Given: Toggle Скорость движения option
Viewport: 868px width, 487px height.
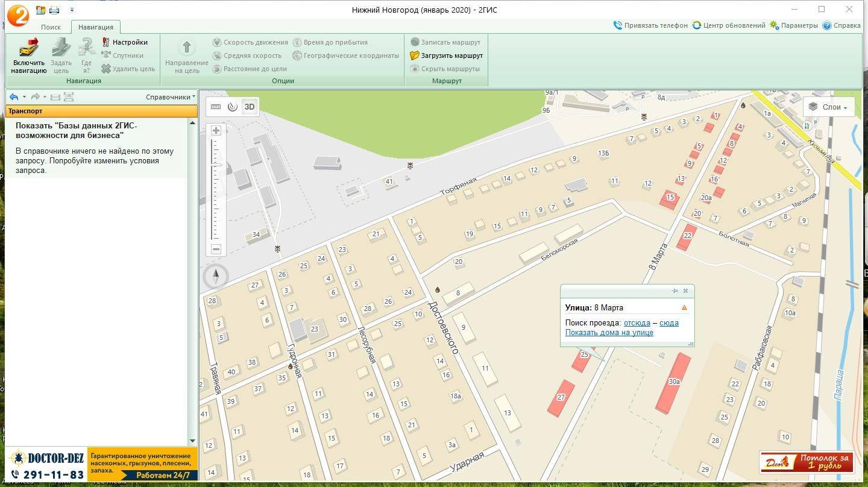Looking at the screenshot, I should (250, 42).
